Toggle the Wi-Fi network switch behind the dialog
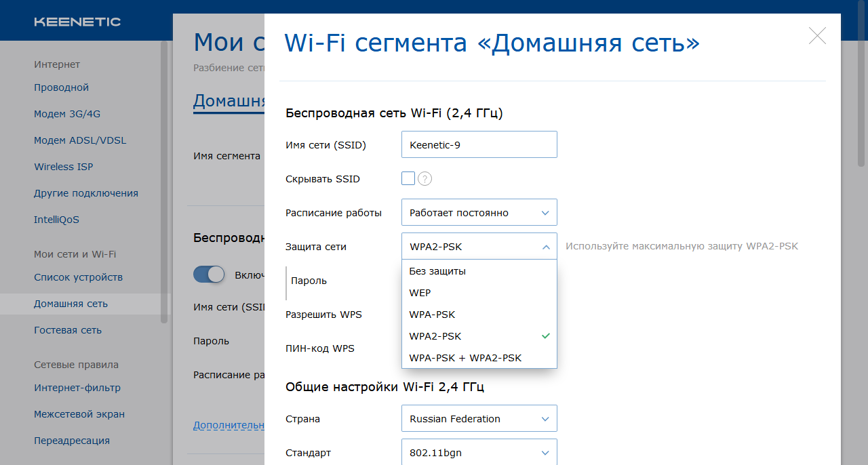The width and height of the screenshot is (868, 465). 209,274
